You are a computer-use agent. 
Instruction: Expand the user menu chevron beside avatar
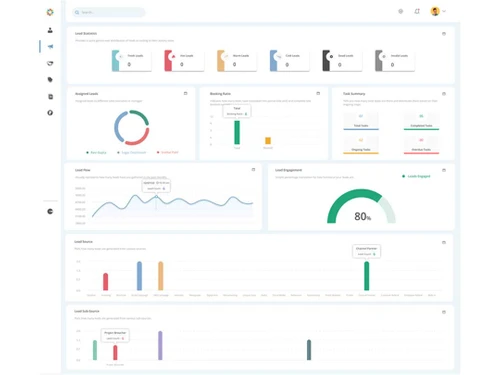444,11
